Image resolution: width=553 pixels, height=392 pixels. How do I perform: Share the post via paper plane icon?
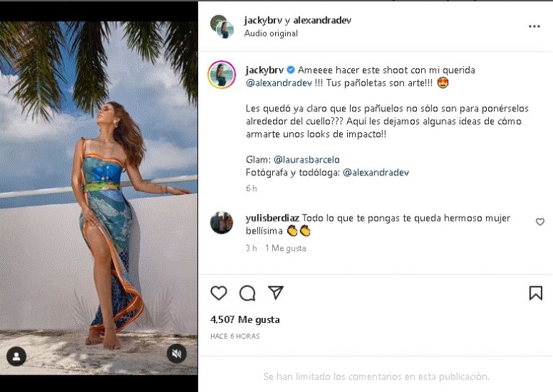coord(276,293)
